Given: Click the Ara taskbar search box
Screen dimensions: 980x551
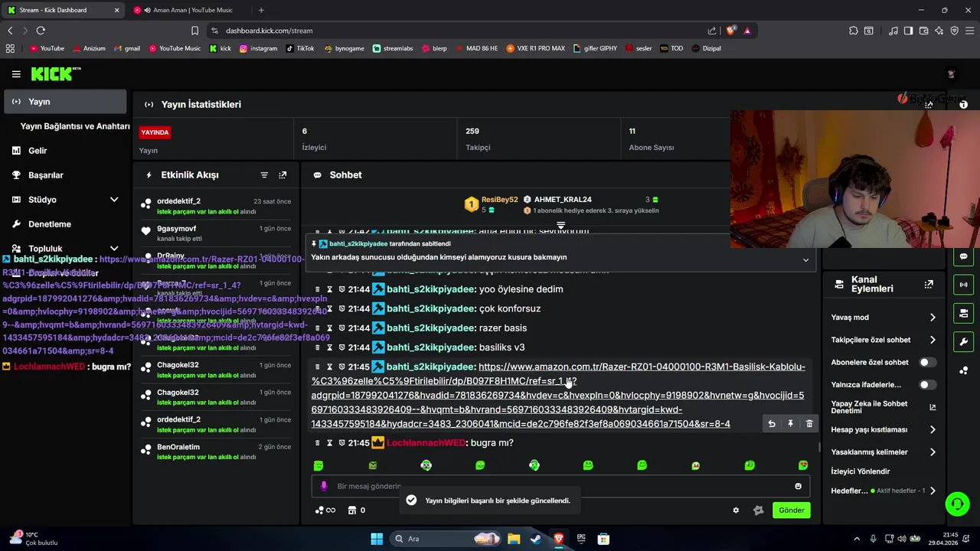Looking at the screenshot, I should click(447, 539).
